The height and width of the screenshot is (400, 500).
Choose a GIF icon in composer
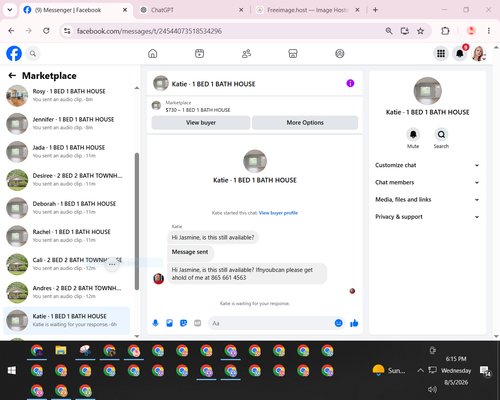tap(198, 323)
